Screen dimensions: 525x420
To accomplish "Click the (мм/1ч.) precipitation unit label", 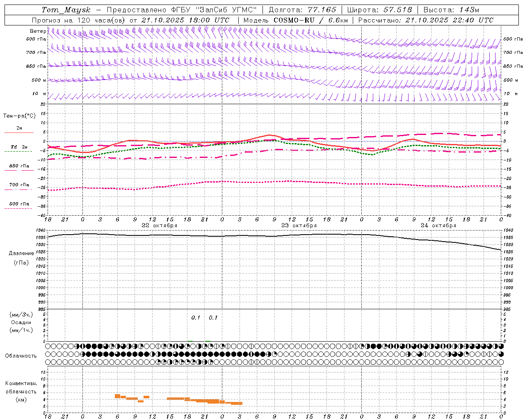I will click(21, 330).
